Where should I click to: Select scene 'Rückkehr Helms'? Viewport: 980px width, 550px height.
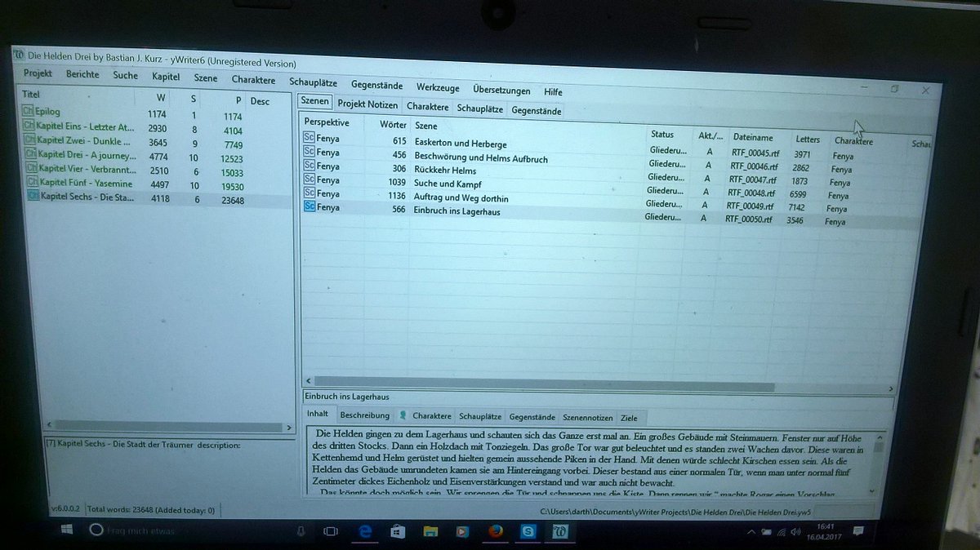pos(445,171)
